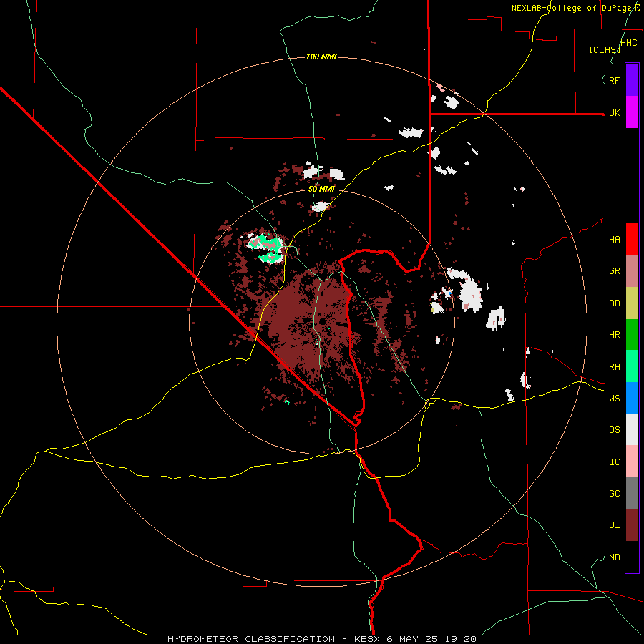644x644 pixels.
Task: Click the BI legend label
Action: click(614, 525)
